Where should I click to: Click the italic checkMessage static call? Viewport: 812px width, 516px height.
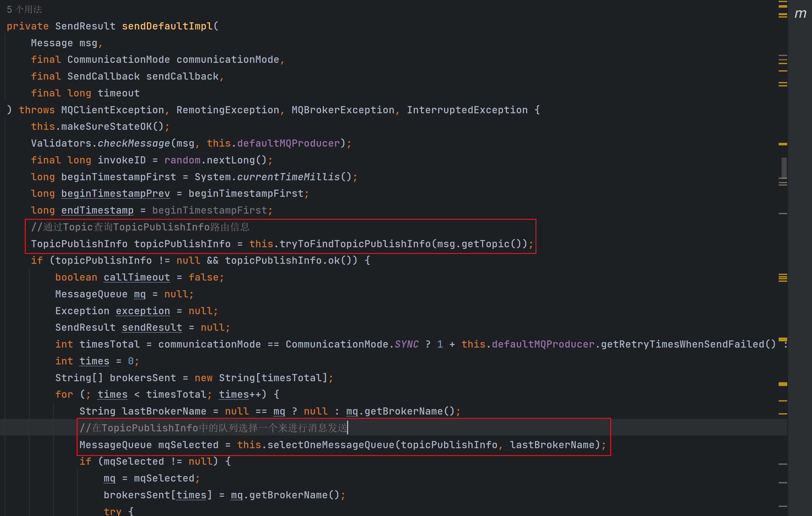(x=133, y=143)
